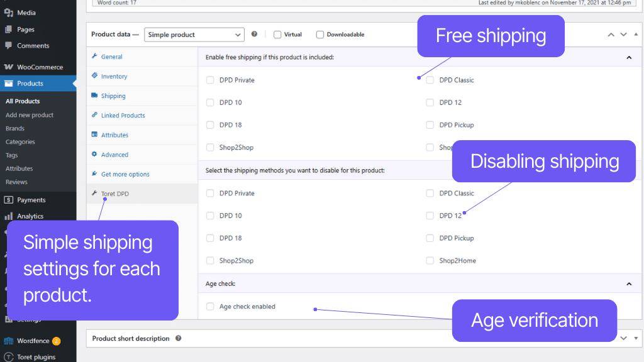The image size is (644, 362).
Task: Click the Linked Products chain icon
Action: pos(94,115)
